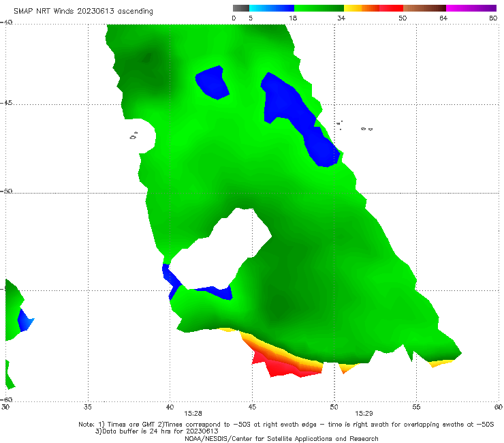Click the color bar label '34'
The width and height of the screenshot is (504, 443).
[341, 18]
